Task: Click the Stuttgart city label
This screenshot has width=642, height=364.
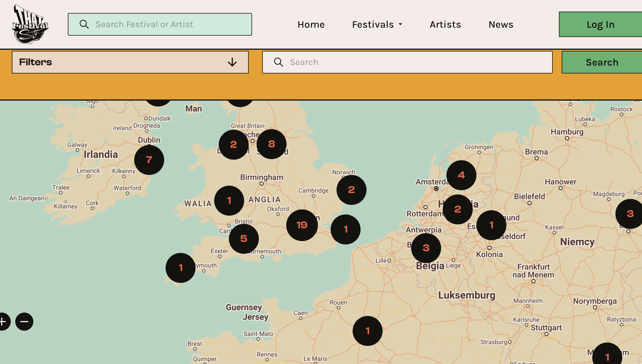Action: 546,328
